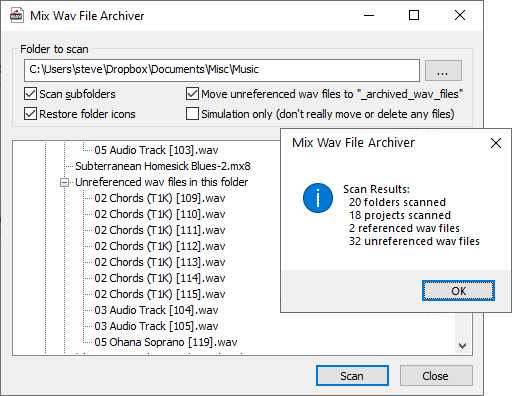Image resolution: width=512 pixels, height=396 pixels.
Task: Disable Move unreferenced wav files option
Action: (192, 94)
